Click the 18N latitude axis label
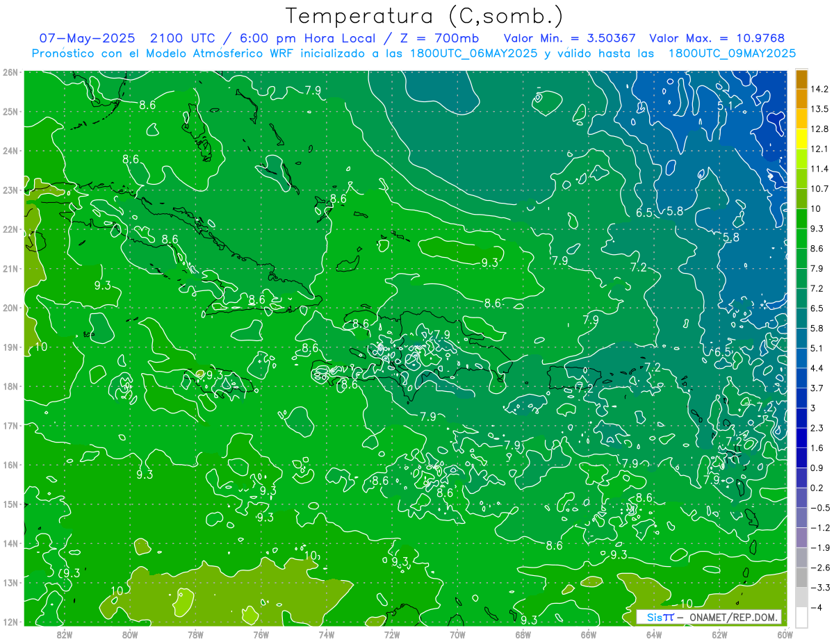The image size is (834, 644). (10, 386)
